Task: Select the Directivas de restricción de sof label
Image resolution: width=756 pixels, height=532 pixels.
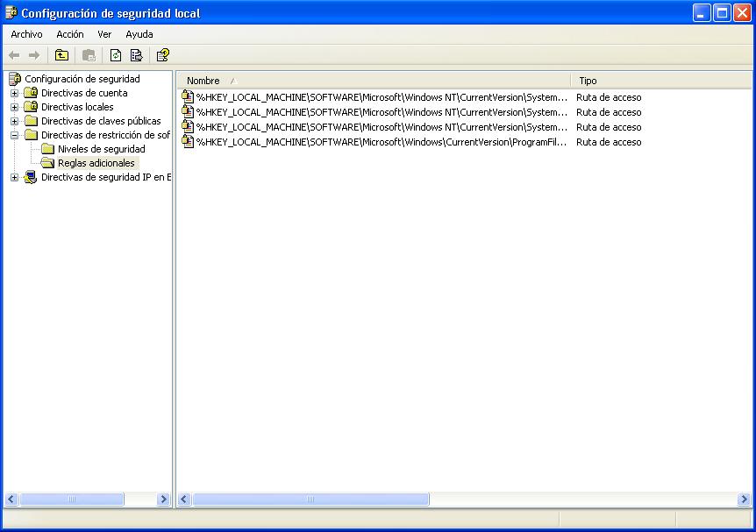Action: (x=105, y=135)
